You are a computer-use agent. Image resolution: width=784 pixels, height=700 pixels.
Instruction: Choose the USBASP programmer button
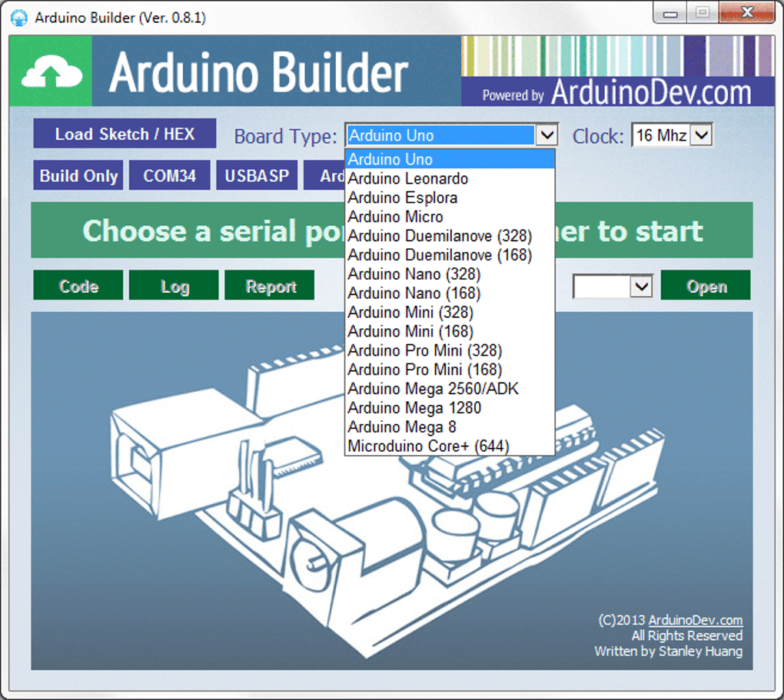pos(257,175)
